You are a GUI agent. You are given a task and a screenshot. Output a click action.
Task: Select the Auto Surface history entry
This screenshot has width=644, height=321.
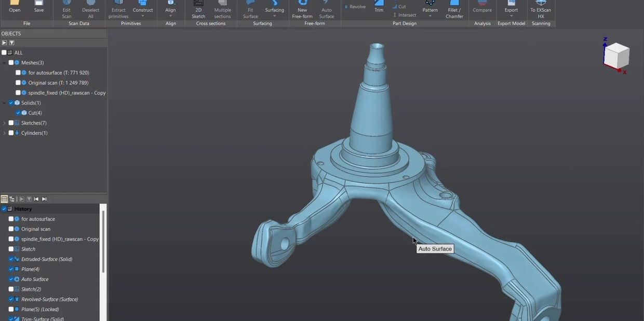click(x=35, y=280)
